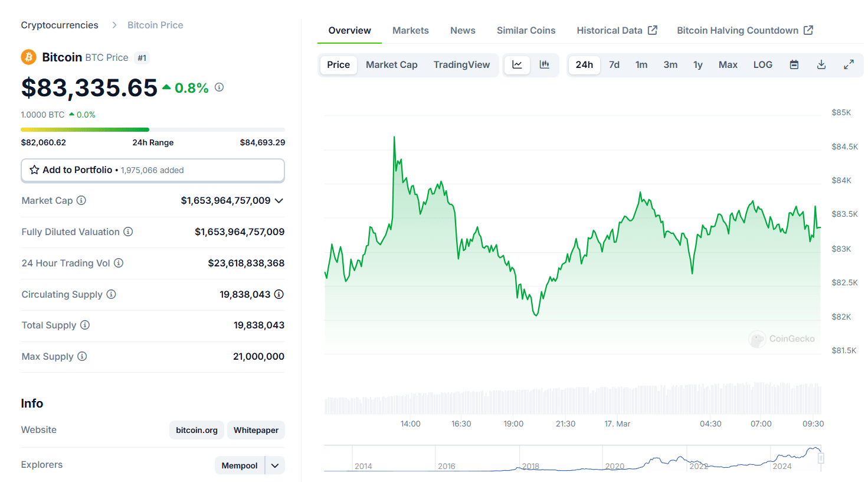Click the 21,000,000 max supply value
Screen dimensions: 868x482
[x=258, y=356]
